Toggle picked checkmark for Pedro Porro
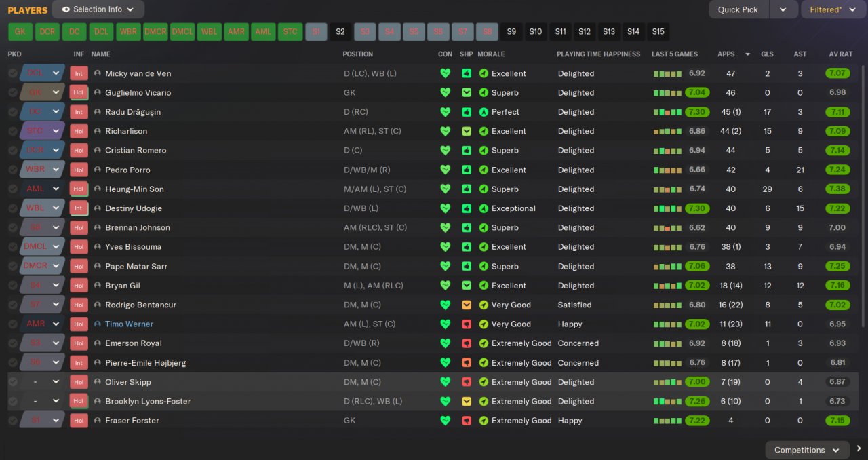Image resolution: width=868 pixels, height=460 pixels. [x=13, y=170]
